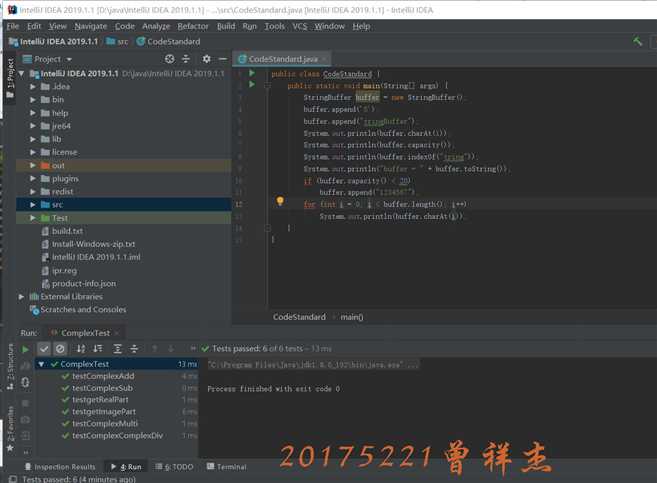This screenshot has height=483, width=657.
Task: Expand the out folder
Action: coord(33,165)
